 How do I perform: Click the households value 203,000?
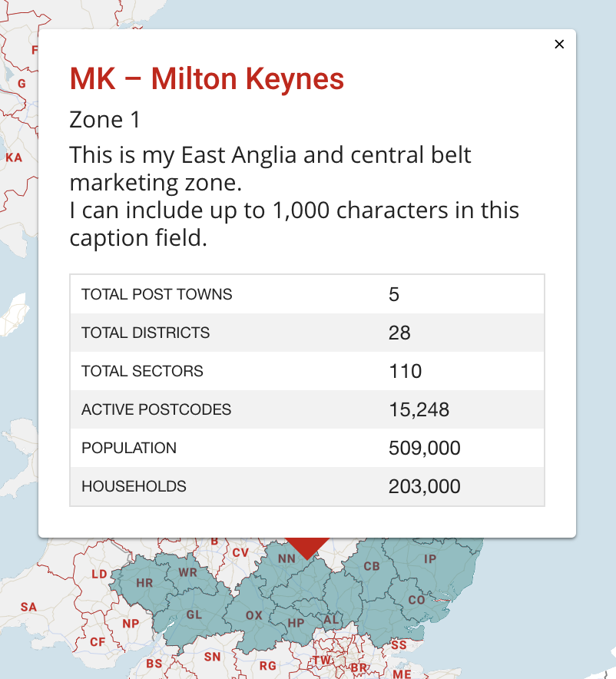coord(424,486)
